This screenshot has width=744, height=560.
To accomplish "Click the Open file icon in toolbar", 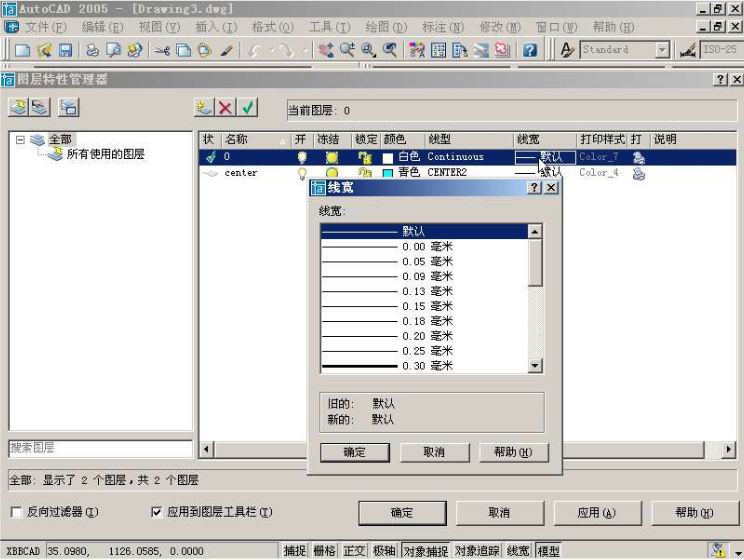I will click(x=44, y=49).
